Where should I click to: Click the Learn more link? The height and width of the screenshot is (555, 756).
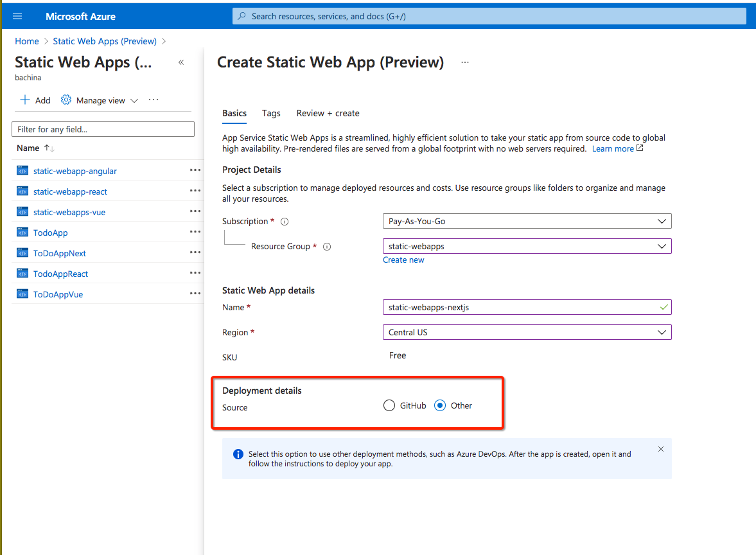pyautogui.click(x=613, y=148)
